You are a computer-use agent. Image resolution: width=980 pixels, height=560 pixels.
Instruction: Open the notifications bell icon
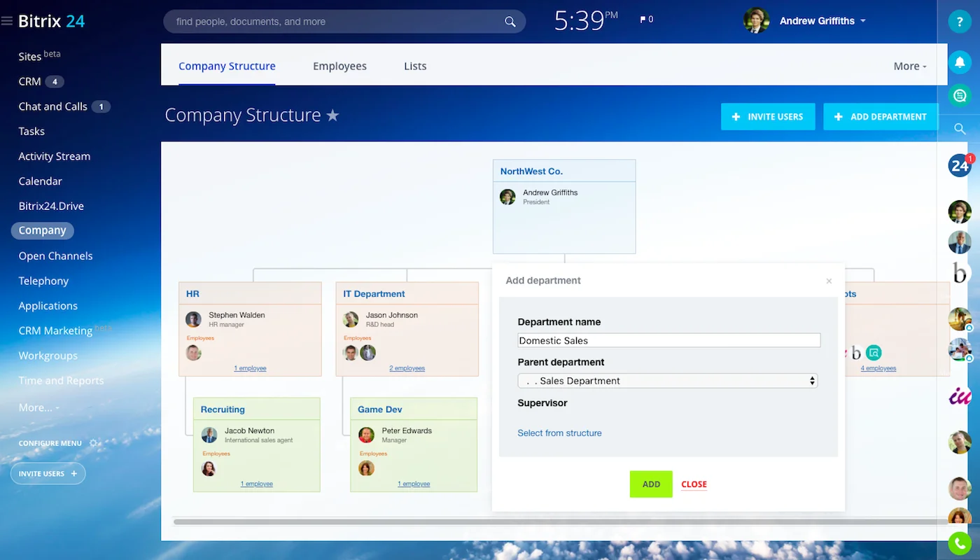coord(960,62)
